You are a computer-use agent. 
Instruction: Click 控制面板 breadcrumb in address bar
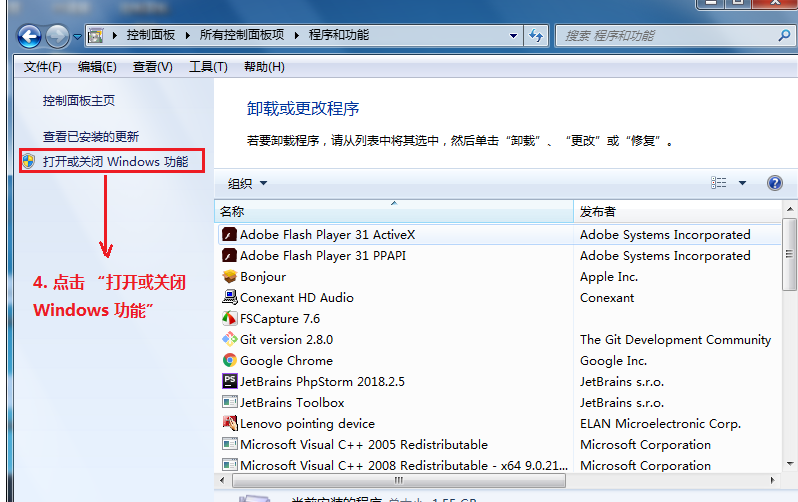(151, 35)
